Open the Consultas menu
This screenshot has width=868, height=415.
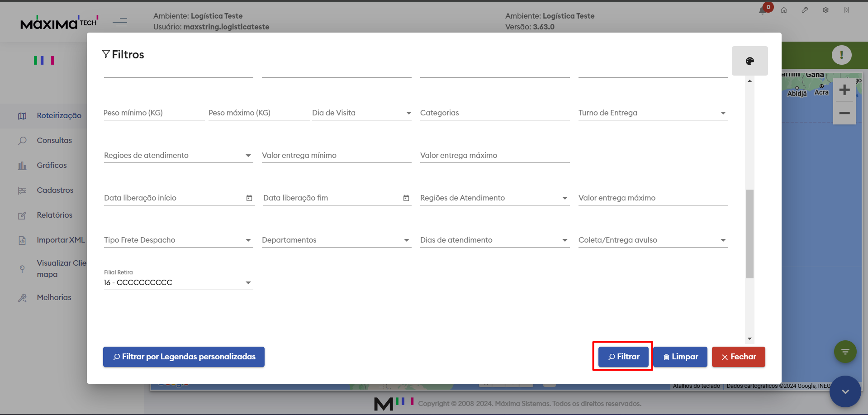point(54,140)
